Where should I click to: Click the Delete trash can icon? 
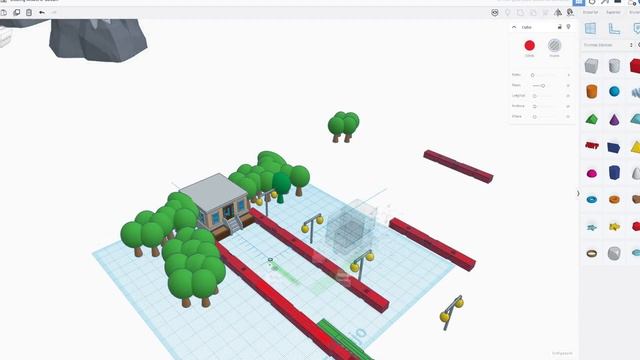coord(29,13)
